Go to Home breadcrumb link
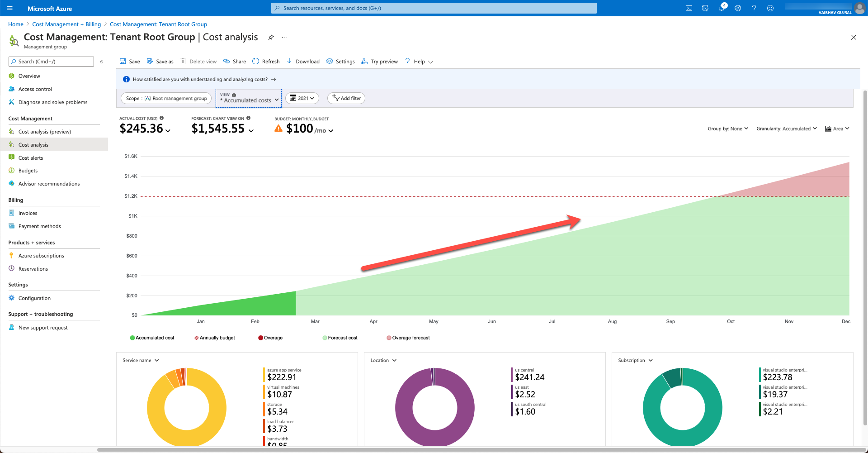The image size is (868, 453). [x=16, y=24]
